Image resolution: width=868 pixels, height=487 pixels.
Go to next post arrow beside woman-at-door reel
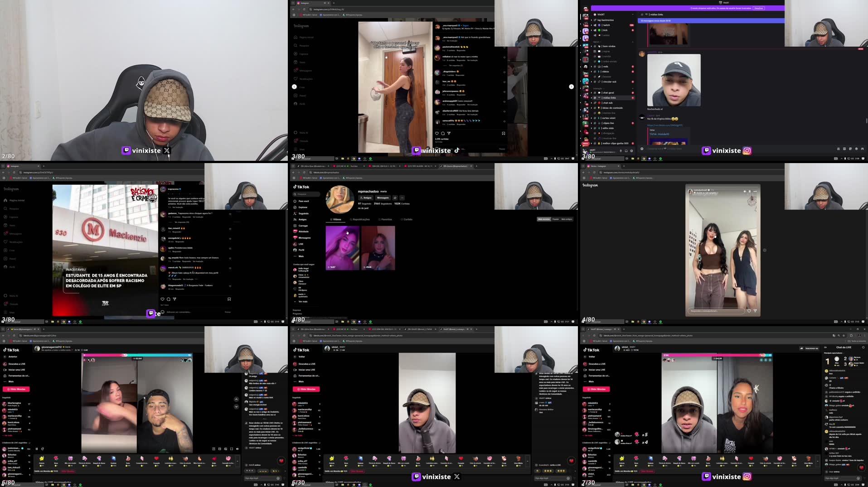[x=571, y=87]
